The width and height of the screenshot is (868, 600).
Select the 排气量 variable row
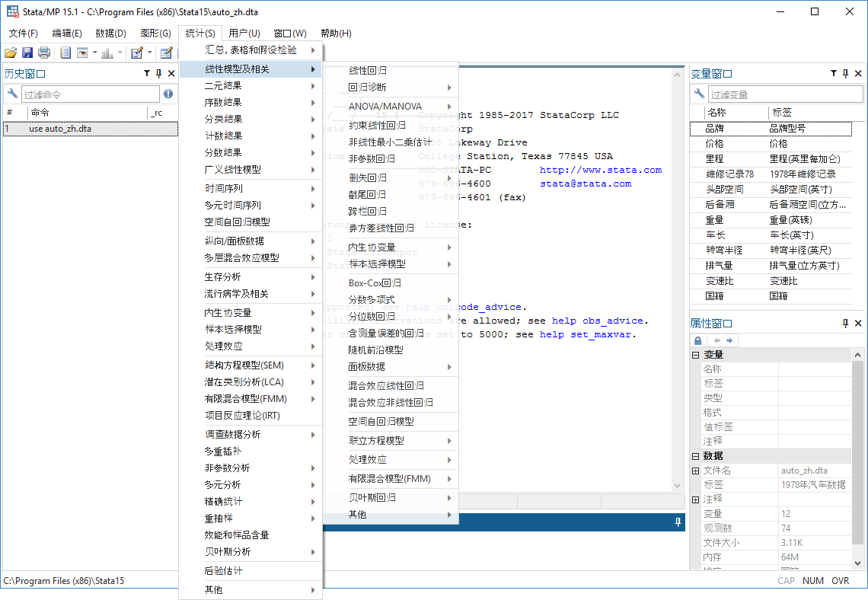771,266
